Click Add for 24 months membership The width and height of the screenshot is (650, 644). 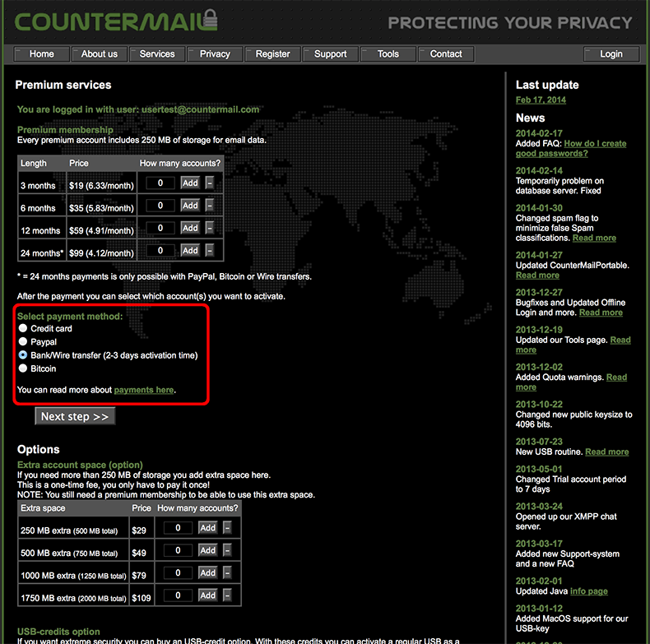click(x=190, y=250)
